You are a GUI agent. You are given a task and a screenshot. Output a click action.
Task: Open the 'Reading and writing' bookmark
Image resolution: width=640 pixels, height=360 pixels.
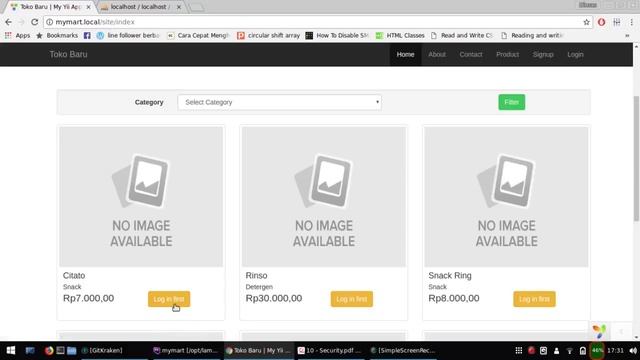(x=532, y=36)
